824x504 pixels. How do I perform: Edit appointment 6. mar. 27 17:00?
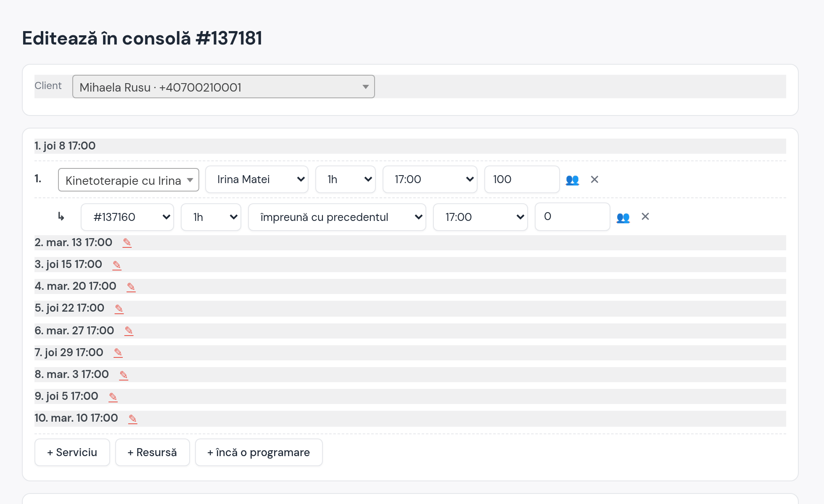[x=129, y=331]
